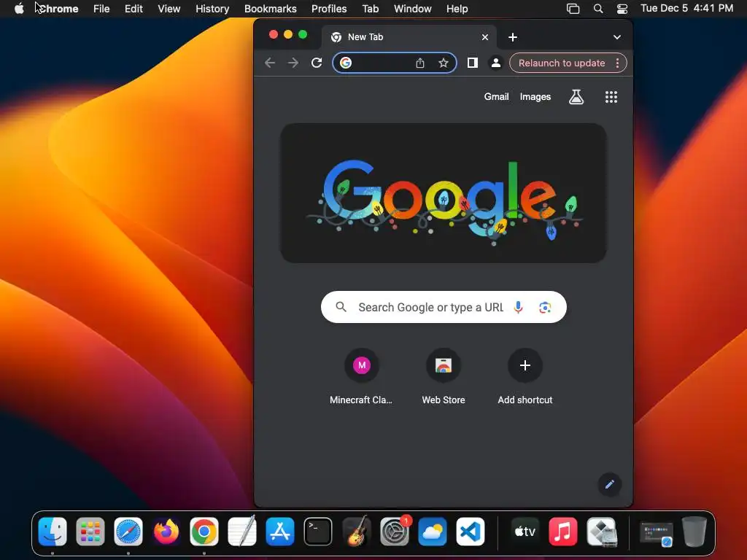Open TextEdit from the Dock

pos(242,532)
